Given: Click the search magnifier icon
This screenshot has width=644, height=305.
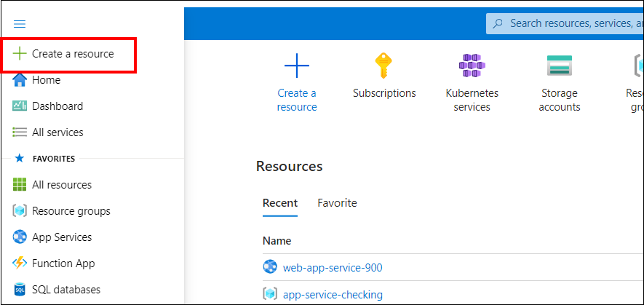Looking at the screenshot, I should coord(498,23).
